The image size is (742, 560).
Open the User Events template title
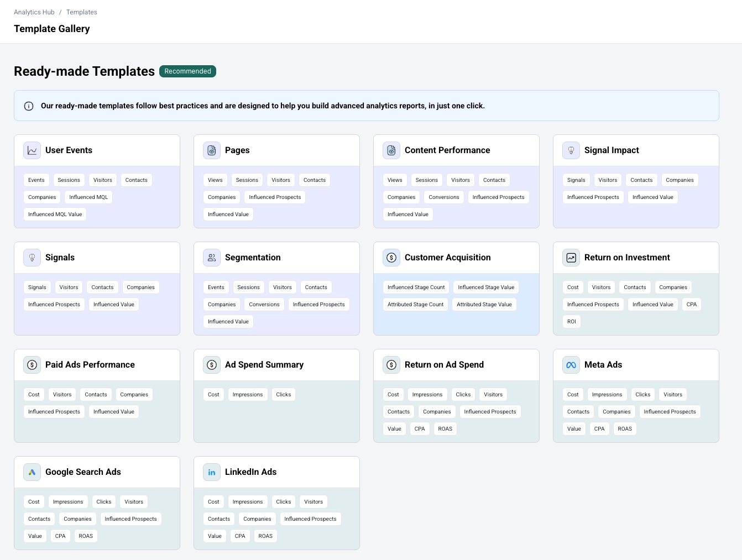[69, 150]
